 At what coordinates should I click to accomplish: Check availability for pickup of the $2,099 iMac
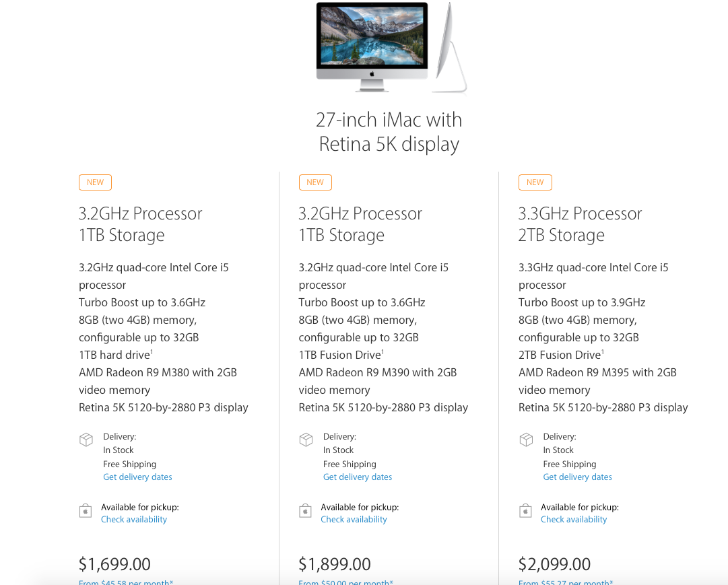[574, 520]
